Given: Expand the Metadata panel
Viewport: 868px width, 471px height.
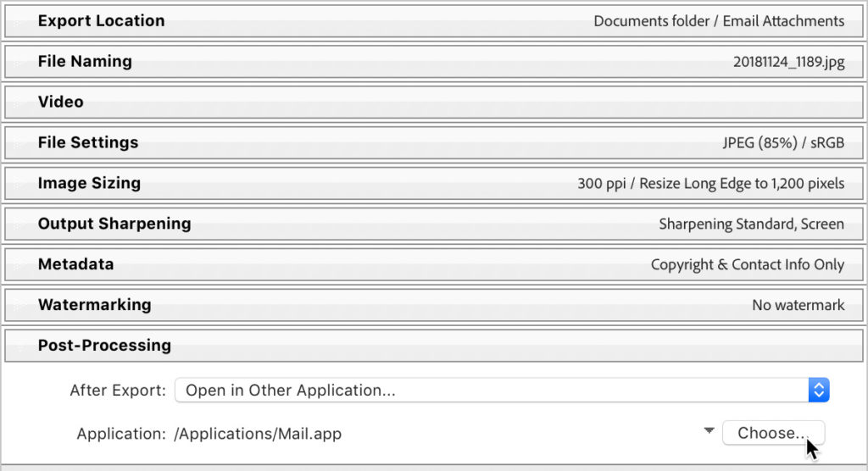Looking at the screenshot, I should [x=75, y=264].
